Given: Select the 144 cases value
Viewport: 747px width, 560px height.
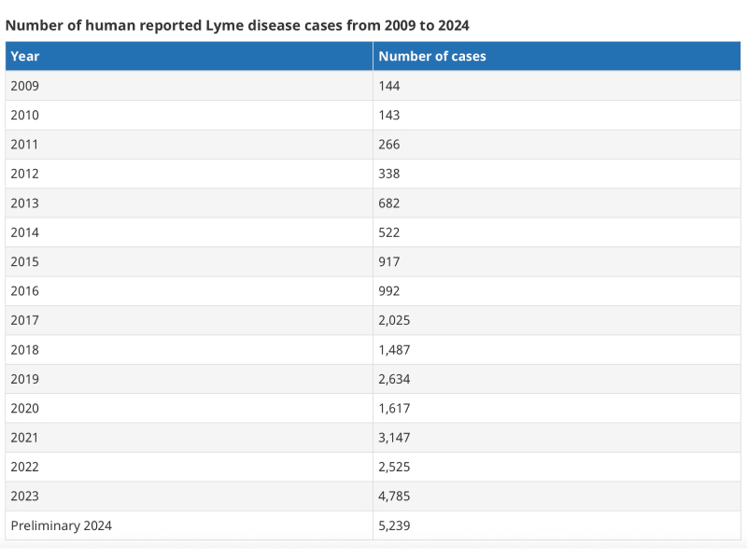Looking at the screenshot, I should tap(389, 86).
